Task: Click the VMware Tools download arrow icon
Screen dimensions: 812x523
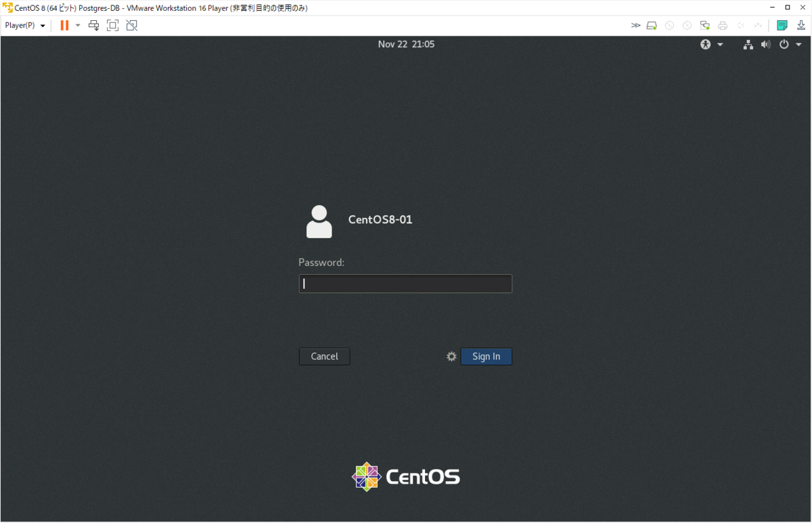Action: (x=801, y=26)
